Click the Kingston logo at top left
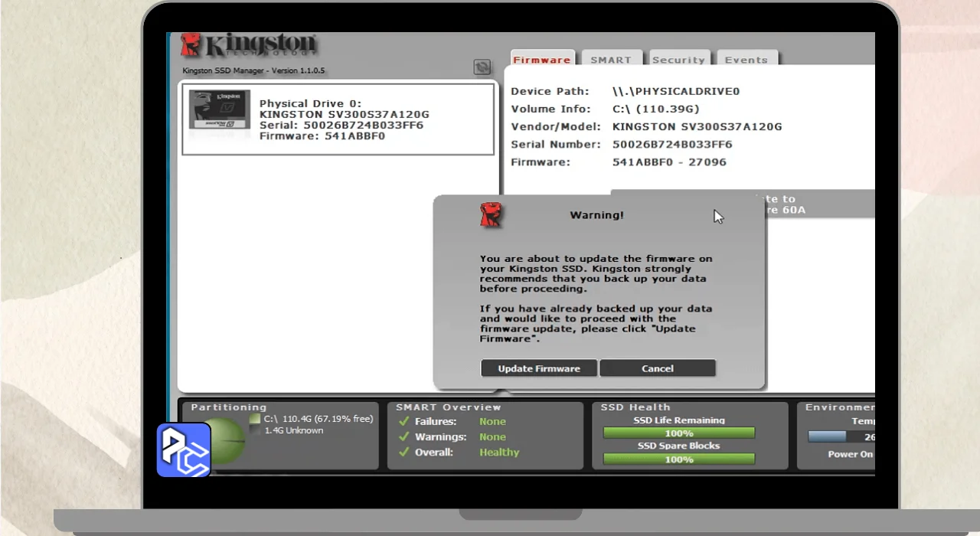The height and width of the screenshot is (536, 980). (x=248, y=45)
